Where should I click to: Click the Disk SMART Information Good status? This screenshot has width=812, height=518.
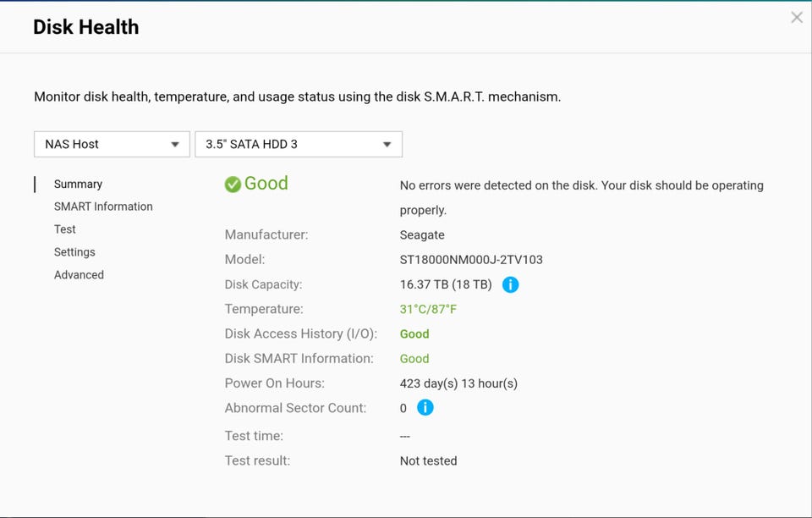(414, 359)
